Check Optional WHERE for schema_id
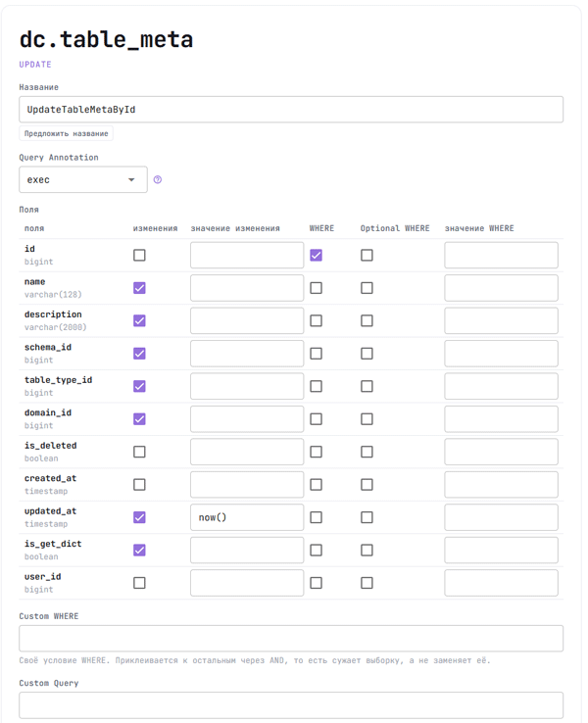The width and height of the screenshot is (588, 723). [x=367, y=354]
